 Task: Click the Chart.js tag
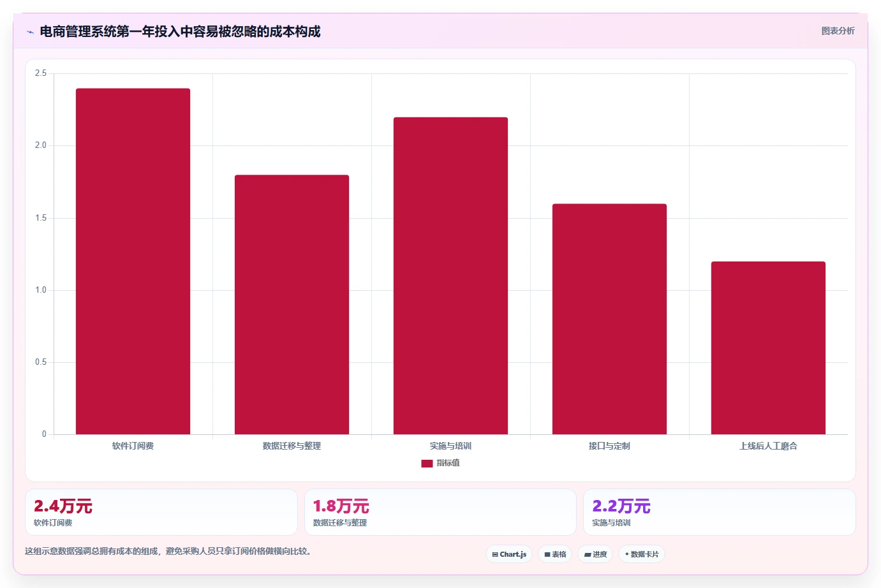[x=509, y=554]
